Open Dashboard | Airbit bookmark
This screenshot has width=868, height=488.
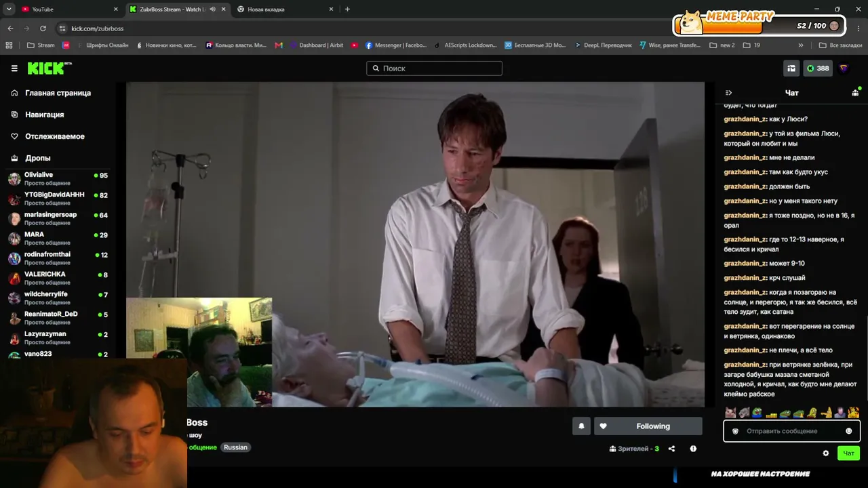[x=317, y=45]
